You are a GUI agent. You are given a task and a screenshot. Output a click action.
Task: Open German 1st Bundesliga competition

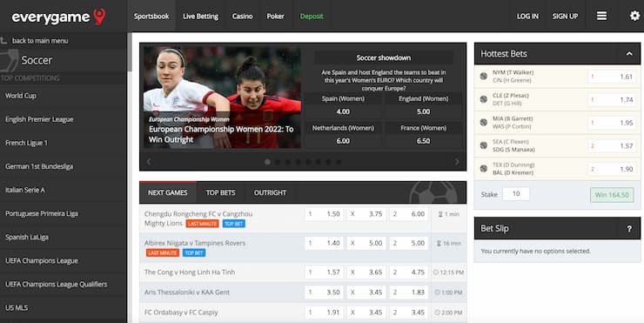point(64,166)
